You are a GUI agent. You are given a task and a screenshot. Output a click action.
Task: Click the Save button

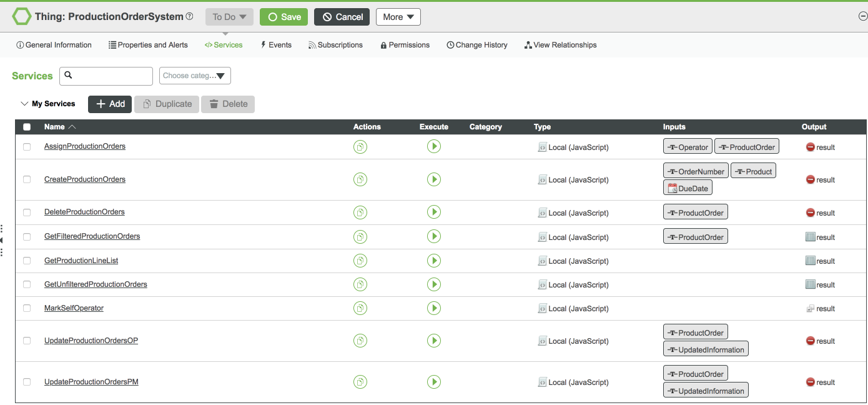tap(284, 17)
